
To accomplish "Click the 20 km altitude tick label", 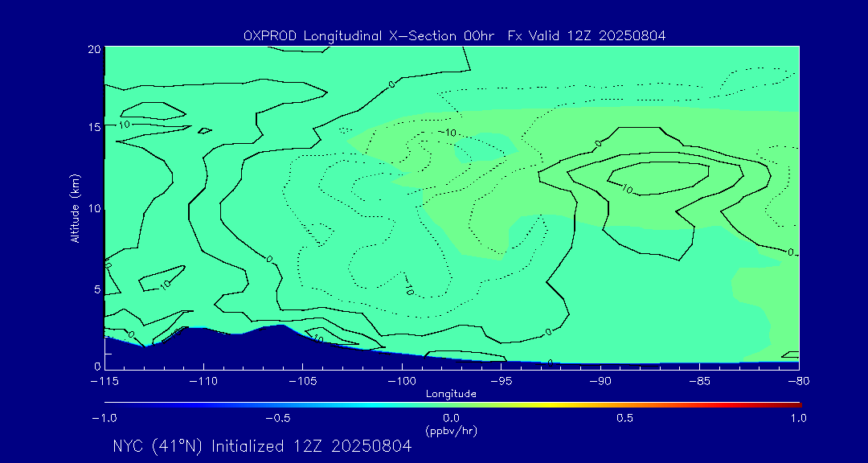I will [93, 49].
